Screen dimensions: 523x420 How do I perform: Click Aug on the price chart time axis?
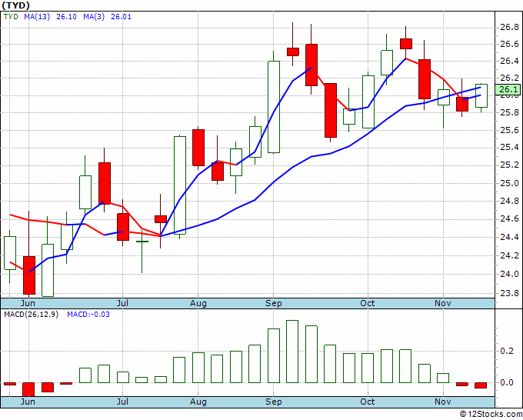[x=198, y=303]
